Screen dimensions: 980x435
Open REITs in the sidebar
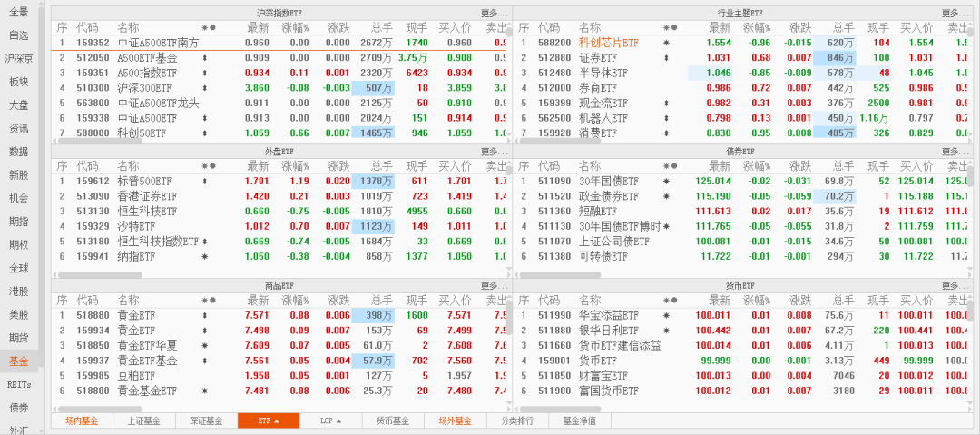pyautogui.click(x=19, y=384)
